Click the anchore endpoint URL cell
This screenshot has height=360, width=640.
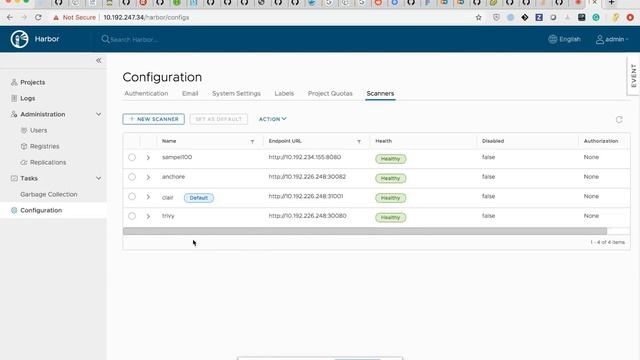pos(307,177)
